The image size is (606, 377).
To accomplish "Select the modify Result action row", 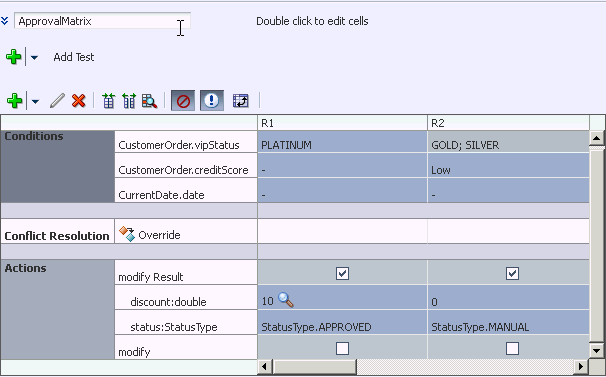I will [x=186, y=273].
